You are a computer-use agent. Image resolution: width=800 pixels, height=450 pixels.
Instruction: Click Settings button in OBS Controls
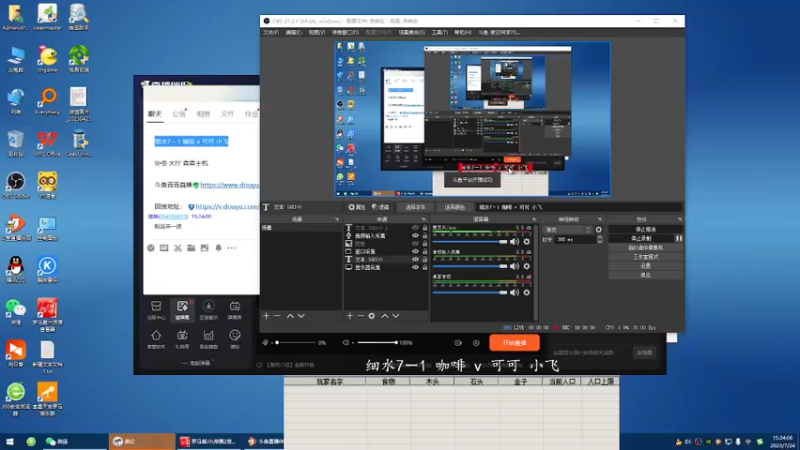tap(645, 266)
